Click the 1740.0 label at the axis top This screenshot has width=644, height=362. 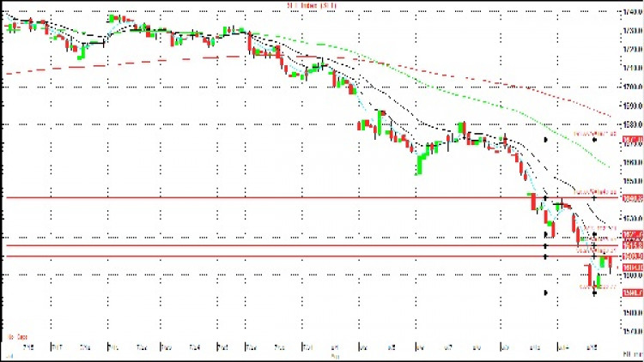(x=633, y=12)
